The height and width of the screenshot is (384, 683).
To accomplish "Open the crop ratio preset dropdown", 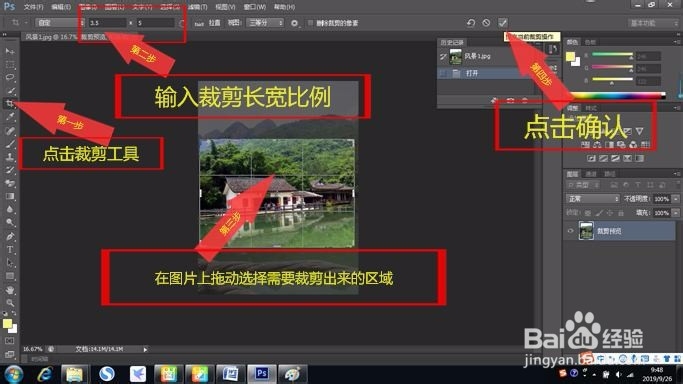I will [x=60, y=23].
